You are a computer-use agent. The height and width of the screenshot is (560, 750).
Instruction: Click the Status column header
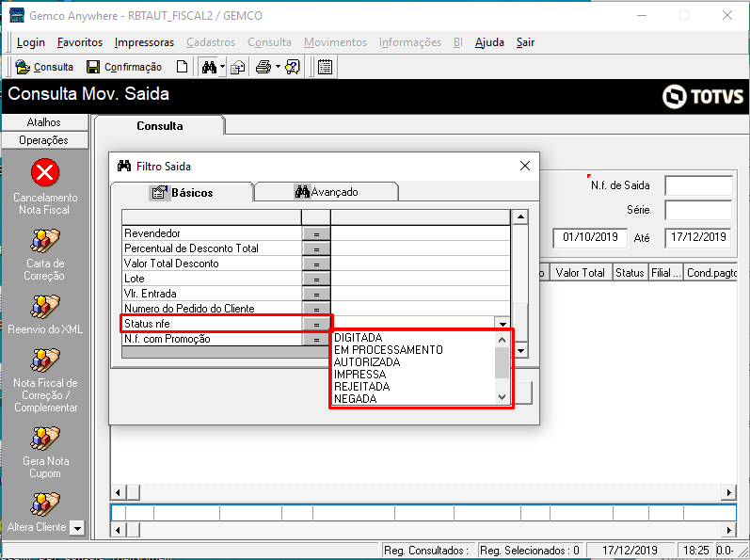630,273
